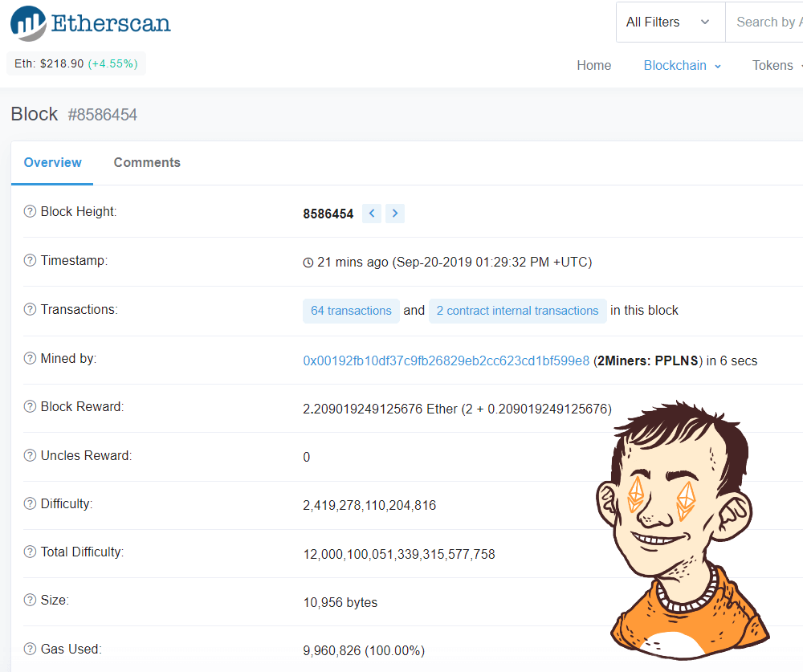Open the miner address 0x00192fb1 link
Screen dimensions: 803x672
coord(446,361)
